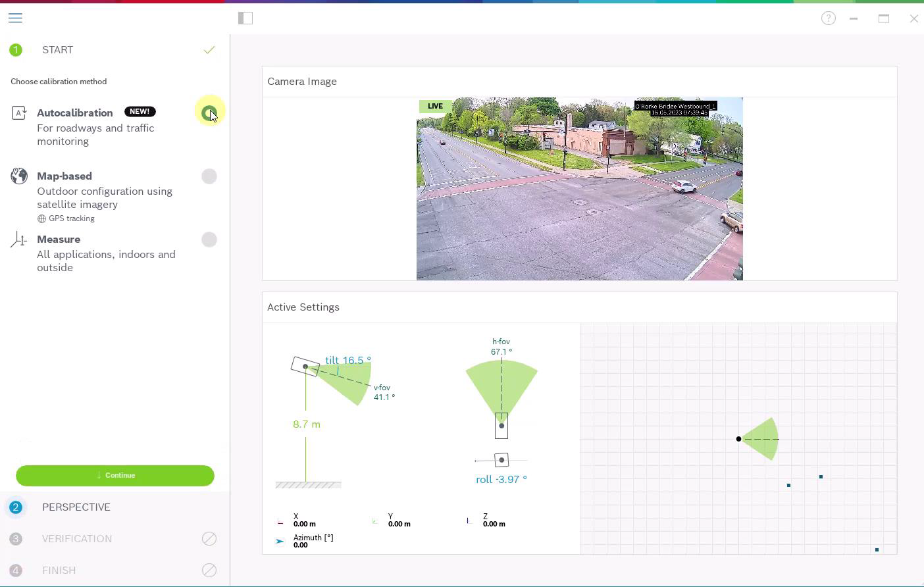Click the tilt 16.5° value
This screenshot has width=924, height=587.
pos(347,361)
